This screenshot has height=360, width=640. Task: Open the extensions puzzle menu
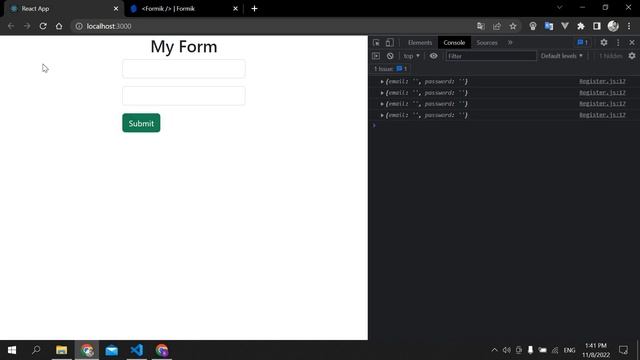coord(581,26)
